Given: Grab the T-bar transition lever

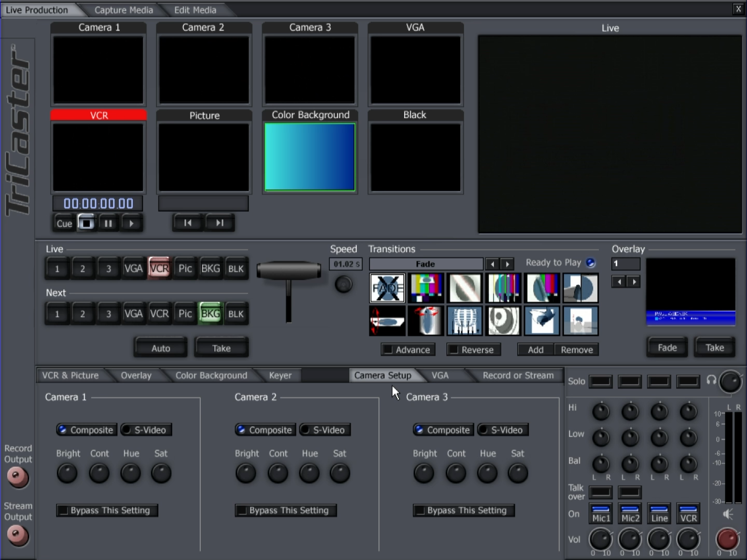Looking at the screenshot, I should [x=289, y=271].
